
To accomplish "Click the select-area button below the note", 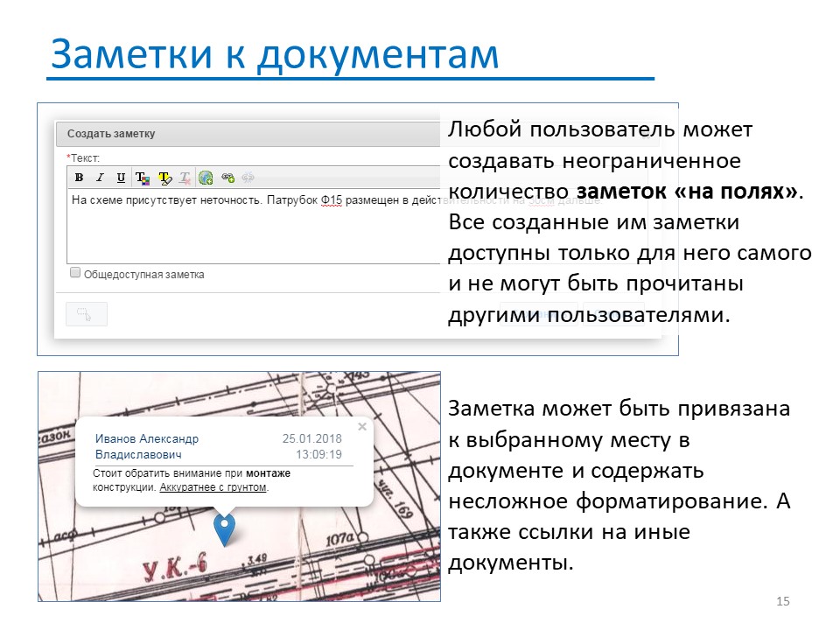I will click(x=87, y=314).
